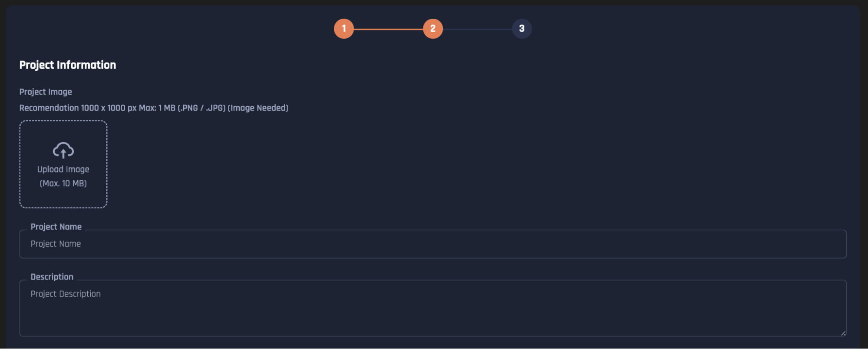Click the "Project Description" placeholder text
The width and height of the screenshot is (868, 349).
(66, 294)
